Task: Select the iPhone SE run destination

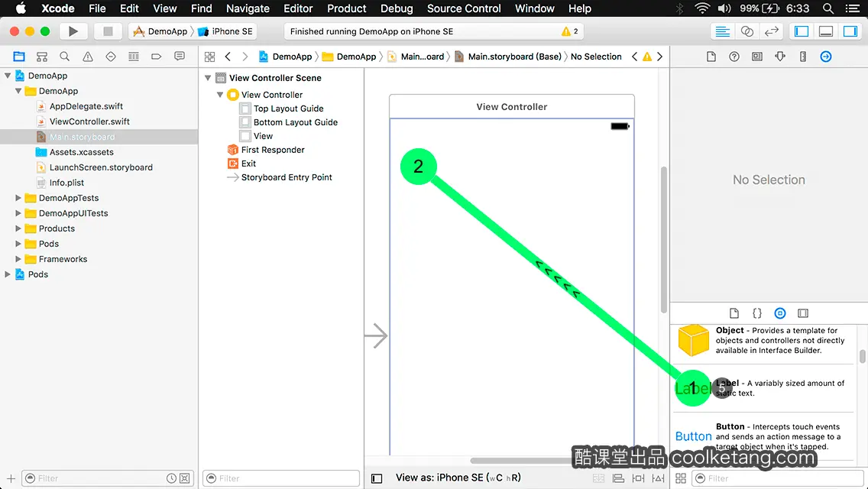Action: 226,31
